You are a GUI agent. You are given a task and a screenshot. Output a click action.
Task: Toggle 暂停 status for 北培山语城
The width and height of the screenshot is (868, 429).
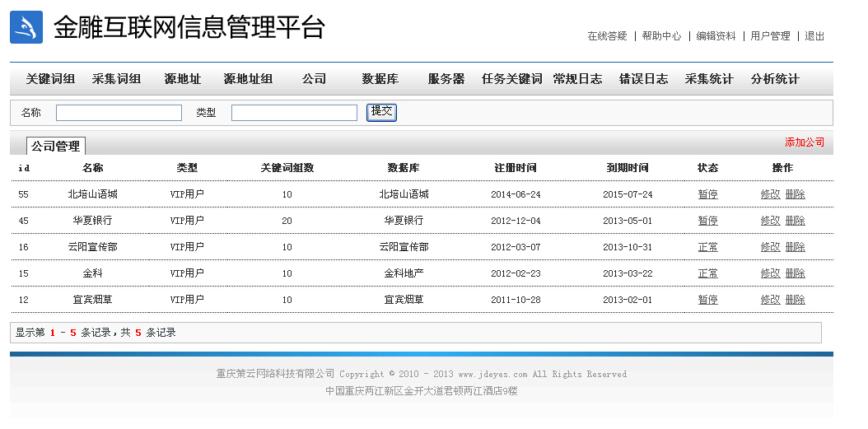(x=708, y=194)
